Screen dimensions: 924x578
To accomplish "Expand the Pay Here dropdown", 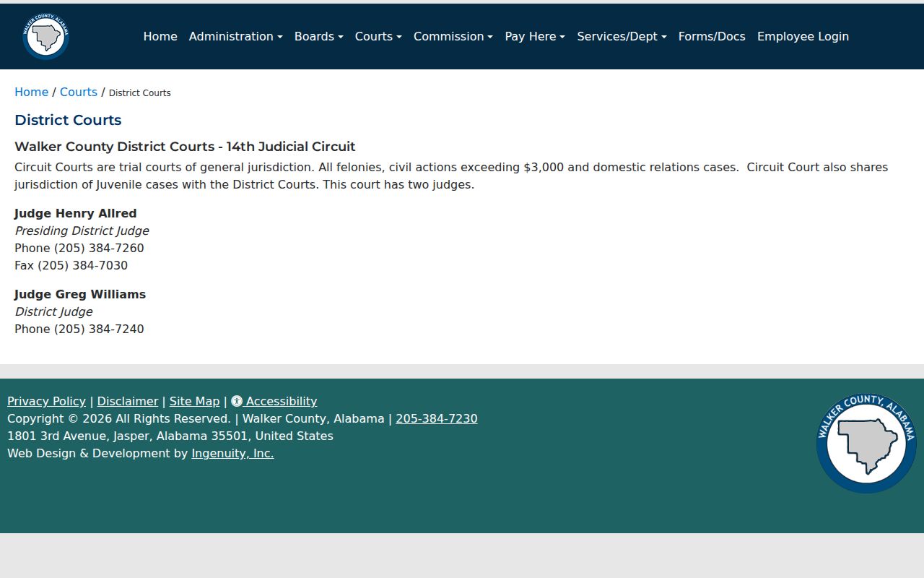I will pos(535,36).
